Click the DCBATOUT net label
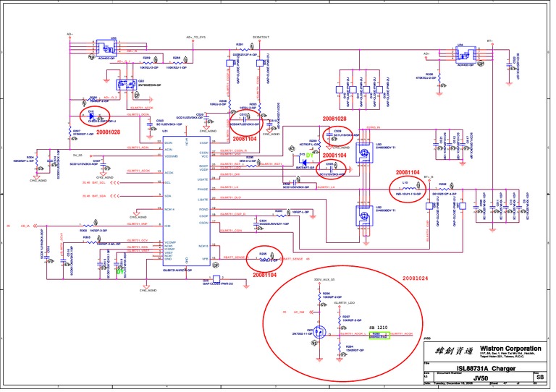The height and width of the screenshot is (392, 556). [261, 37]
